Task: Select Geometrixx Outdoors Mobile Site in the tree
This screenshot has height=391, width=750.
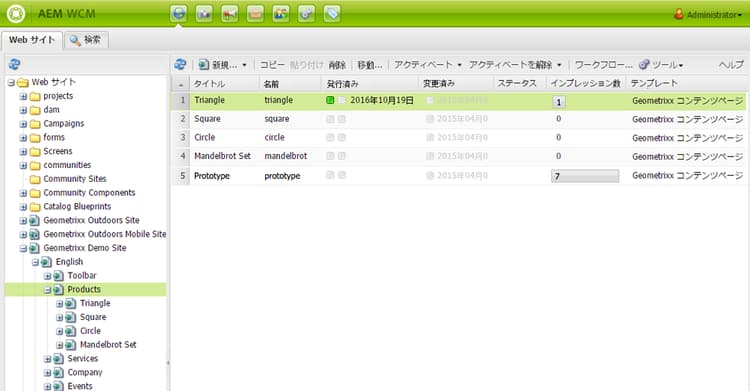Action: 104,235
